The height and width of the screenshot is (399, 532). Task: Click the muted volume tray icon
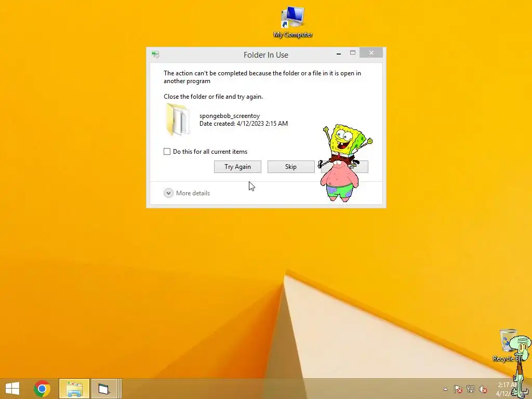click(483, 389)
